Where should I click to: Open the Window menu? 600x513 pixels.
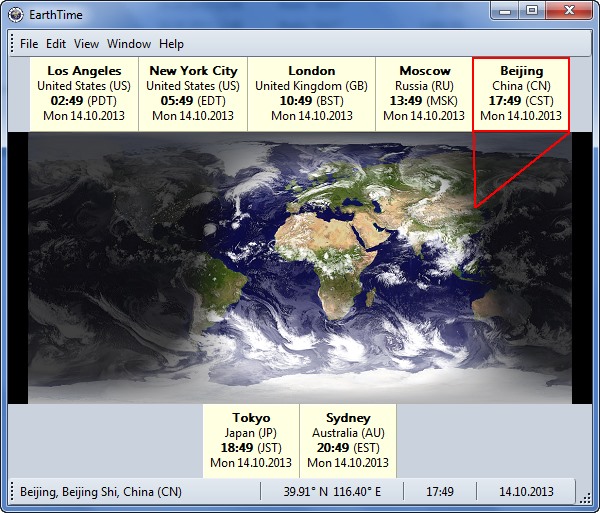(129, 44)
